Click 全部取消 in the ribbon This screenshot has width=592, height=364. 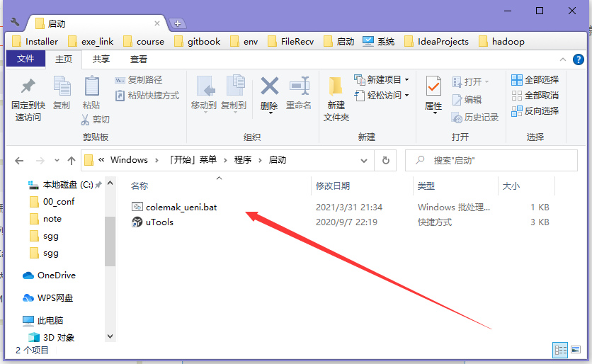(535, 96)
